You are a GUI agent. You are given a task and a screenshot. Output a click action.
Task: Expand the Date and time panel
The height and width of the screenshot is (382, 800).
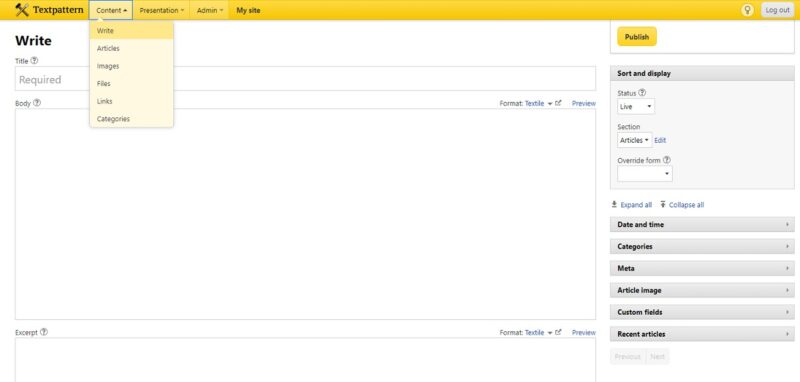coord(702,224)
